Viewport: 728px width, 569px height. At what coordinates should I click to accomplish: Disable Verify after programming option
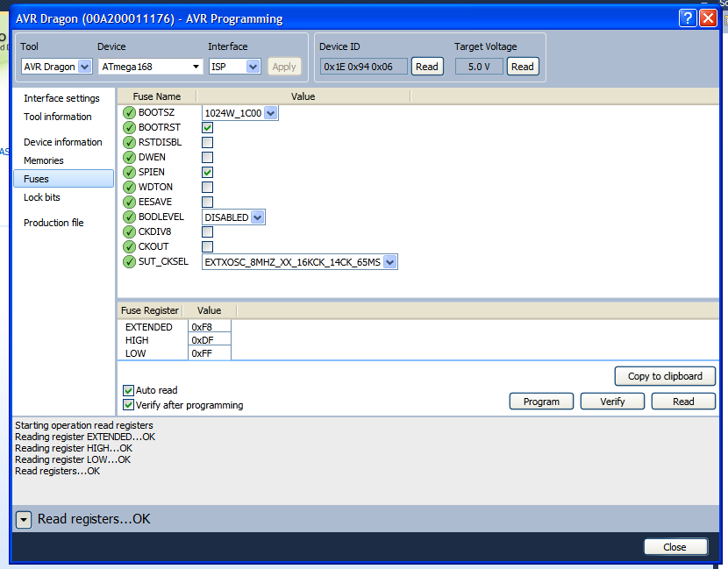tap(129, 405)
